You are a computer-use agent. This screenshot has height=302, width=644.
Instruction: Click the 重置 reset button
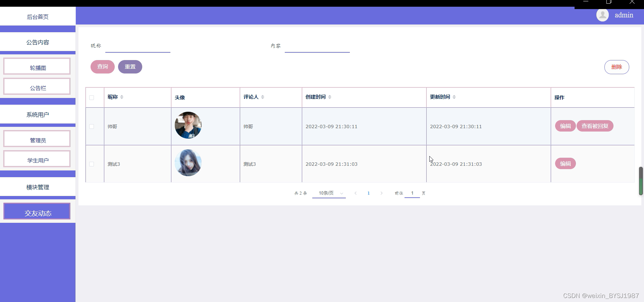coord(130,67)
